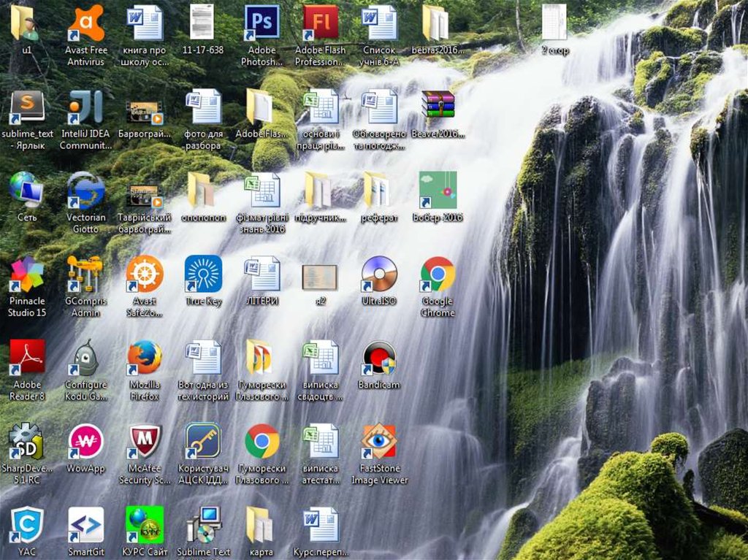Click the ЛІТЕРИ Word document
Screen dimensions: 748x560
[x=262, y=275]
